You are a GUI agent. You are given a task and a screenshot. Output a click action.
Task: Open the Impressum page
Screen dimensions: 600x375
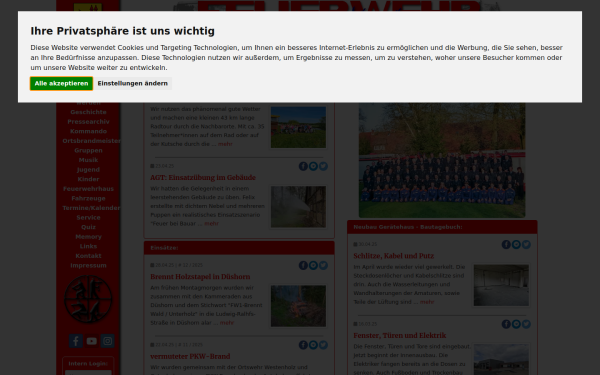click(88, 265)
